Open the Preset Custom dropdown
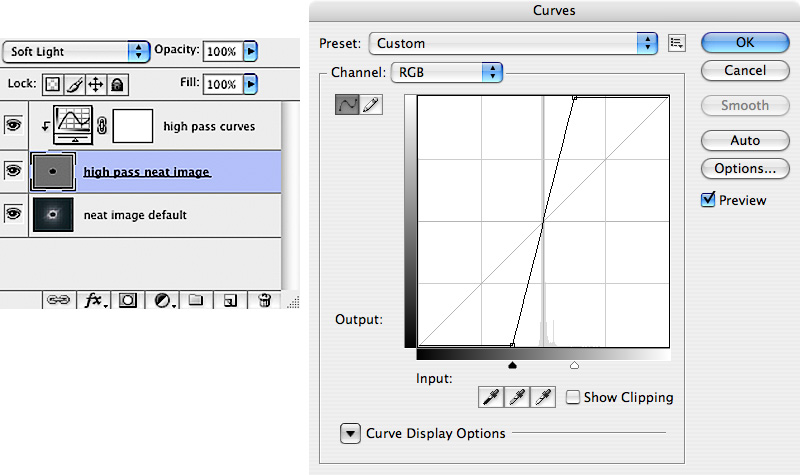 tap(513, 43)
